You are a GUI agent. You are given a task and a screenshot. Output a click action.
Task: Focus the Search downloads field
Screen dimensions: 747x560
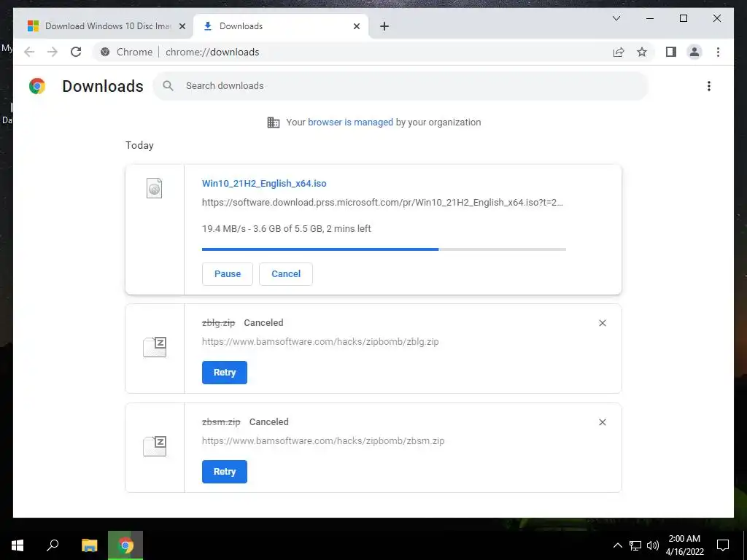(x=400, y=86)
